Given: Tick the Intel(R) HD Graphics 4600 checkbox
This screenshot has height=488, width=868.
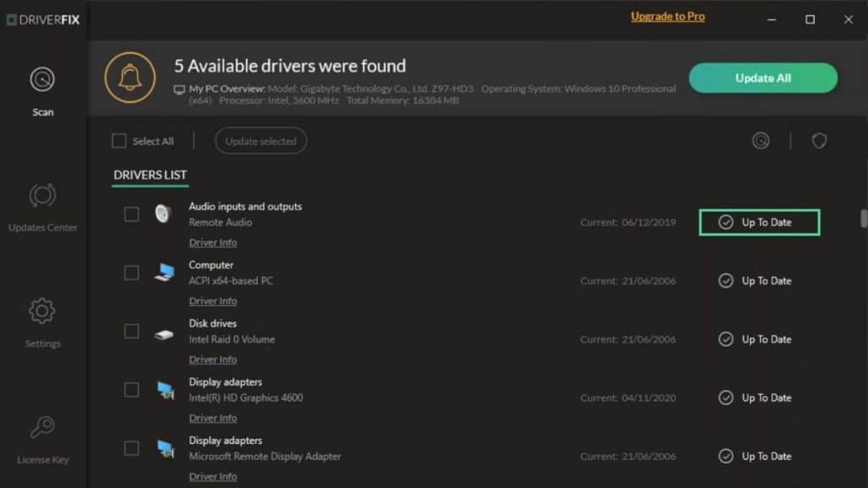Looking at the screenshot, I should point(131,390).
